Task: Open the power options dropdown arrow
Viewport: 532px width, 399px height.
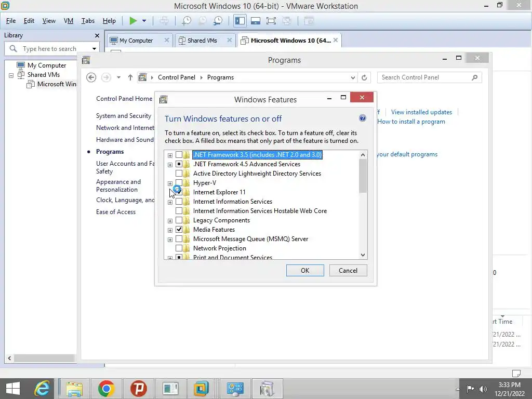Action: coord(144,21)
